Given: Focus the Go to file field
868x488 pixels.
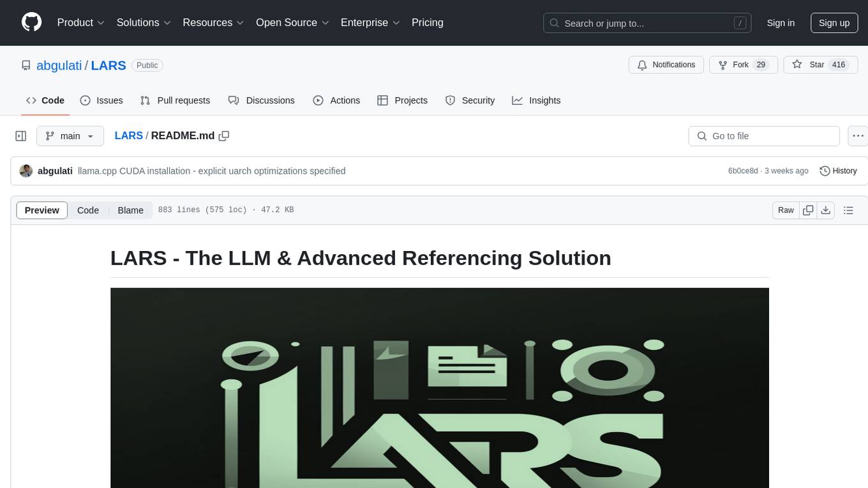Looking at the screenshot, I should [x=764, y=136].
